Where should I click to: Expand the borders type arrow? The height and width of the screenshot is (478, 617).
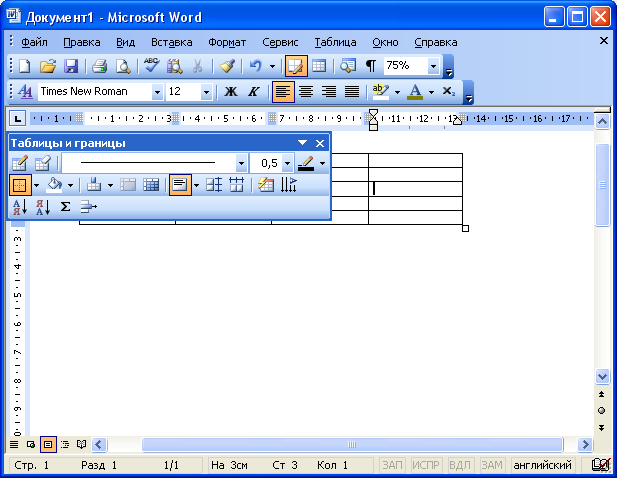tap(36, 185)
